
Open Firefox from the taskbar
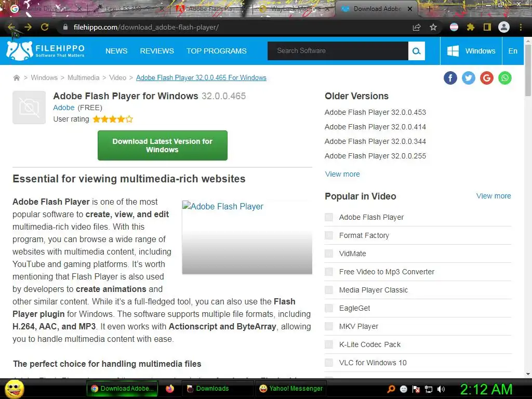click(170, 389)
